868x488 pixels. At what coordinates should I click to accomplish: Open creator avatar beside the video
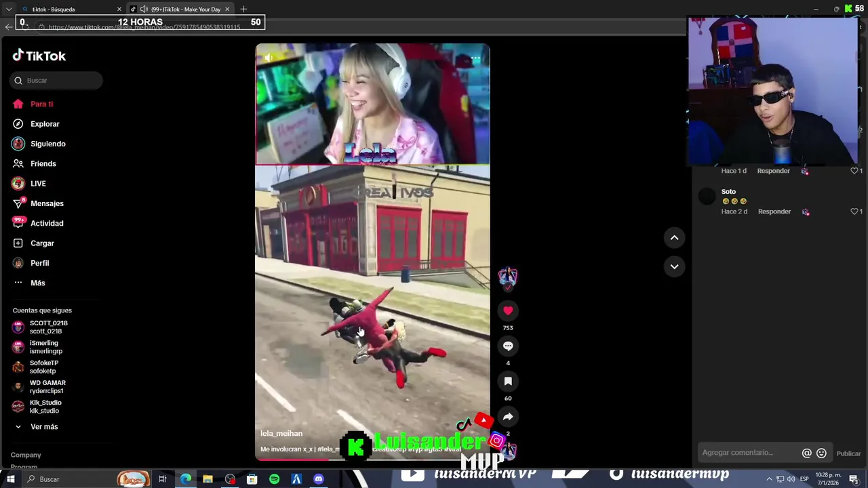[508, 277]
